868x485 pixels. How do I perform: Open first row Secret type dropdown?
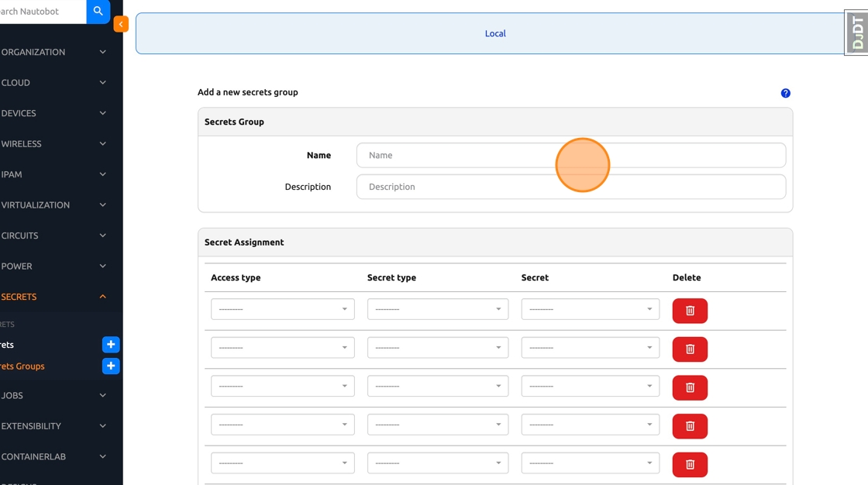coord(437,309)
